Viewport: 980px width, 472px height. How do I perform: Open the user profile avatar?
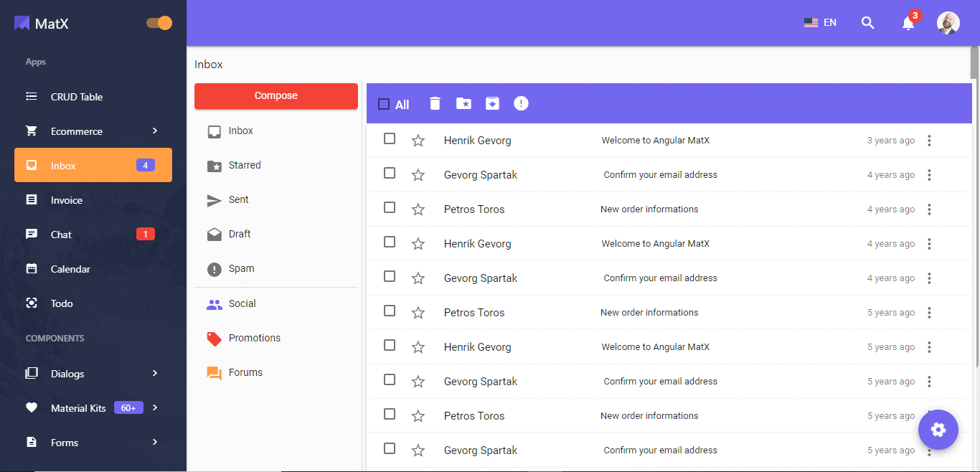(948, 23)
